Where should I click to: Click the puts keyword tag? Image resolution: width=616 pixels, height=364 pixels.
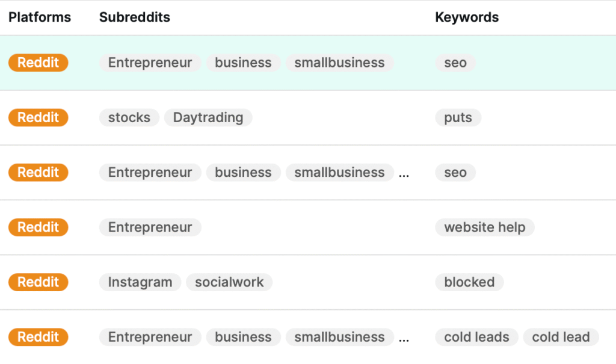click(458, 117)
